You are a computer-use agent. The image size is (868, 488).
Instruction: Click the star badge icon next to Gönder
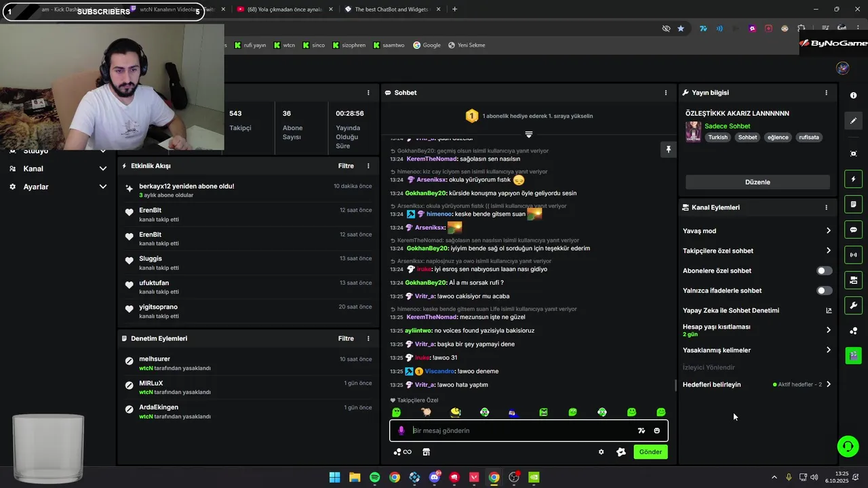coord(620,452)
